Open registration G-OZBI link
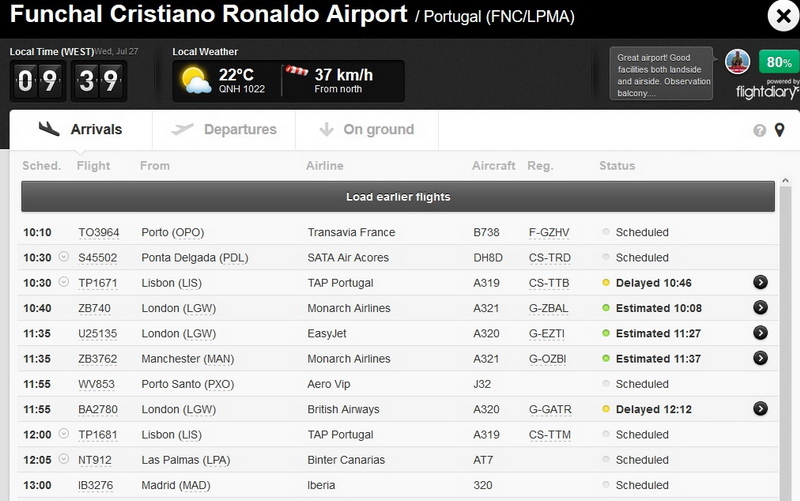The width and height of the screenshot is (800, 501). point(547,359)
